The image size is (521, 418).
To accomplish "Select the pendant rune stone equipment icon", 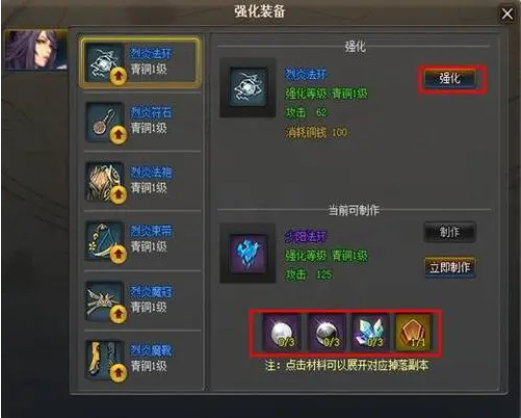I will point(105,122).
